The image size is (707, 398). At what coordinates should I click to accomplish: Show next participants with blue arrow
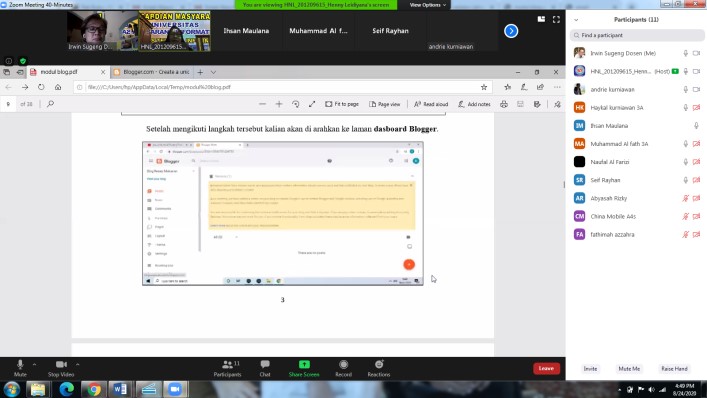(x=511, y=31)
